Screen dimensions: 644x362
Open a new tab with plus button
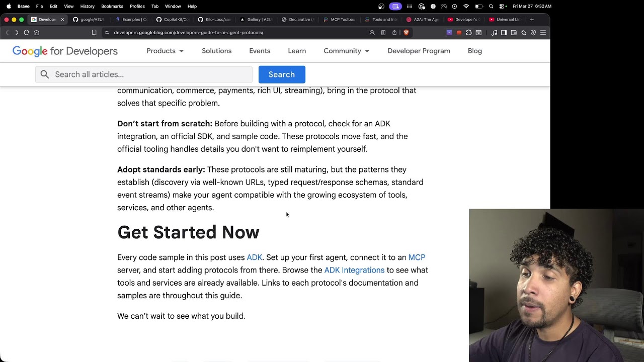pos(532,20)
